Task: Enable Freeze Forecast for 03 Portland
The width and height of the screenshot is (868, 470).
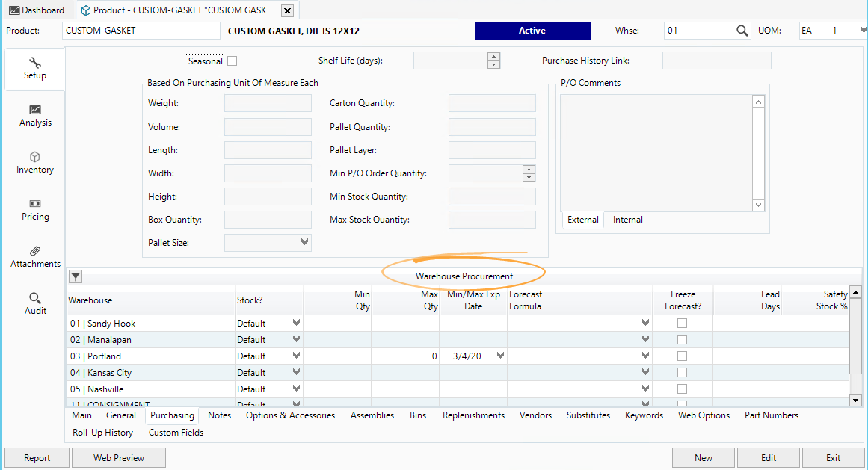Action: click(x=682, y=356)
